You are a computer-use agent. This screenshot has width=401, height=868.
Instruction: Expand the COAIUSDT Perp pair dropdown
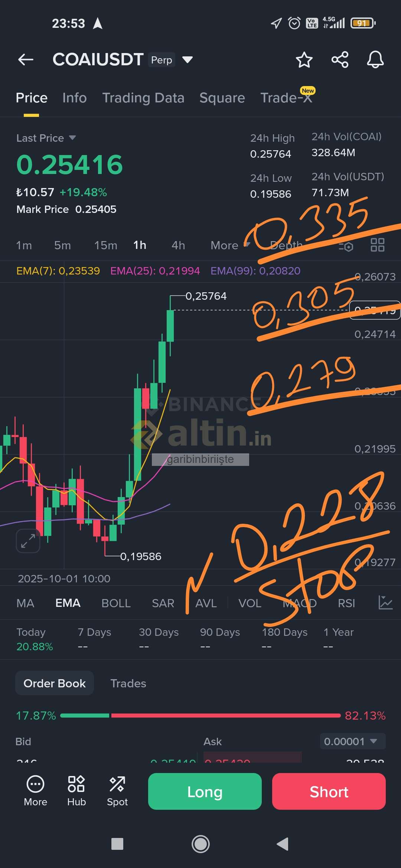(x=188, y=60)
